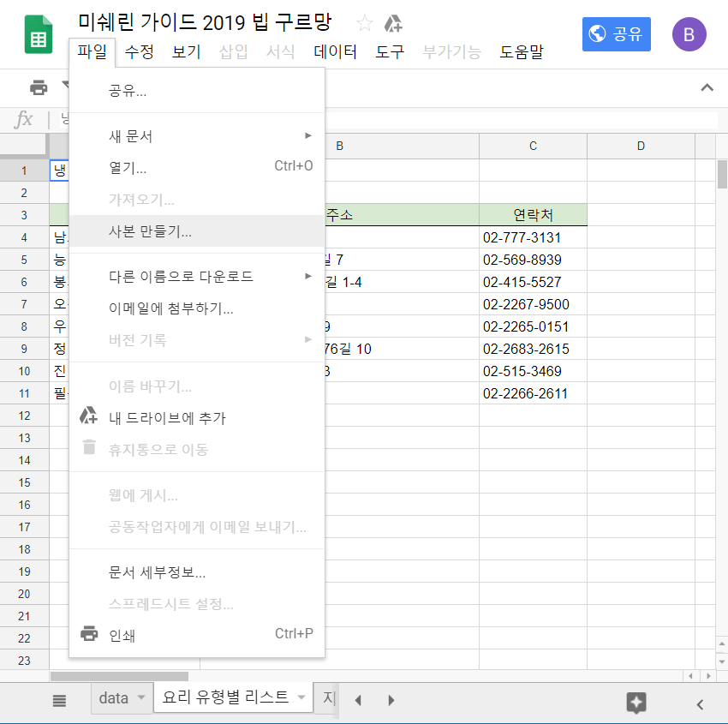The height and width of the screenshot is (724, 728).
Task: Open the all sheets list icon
Action: [x=59, y=700]
